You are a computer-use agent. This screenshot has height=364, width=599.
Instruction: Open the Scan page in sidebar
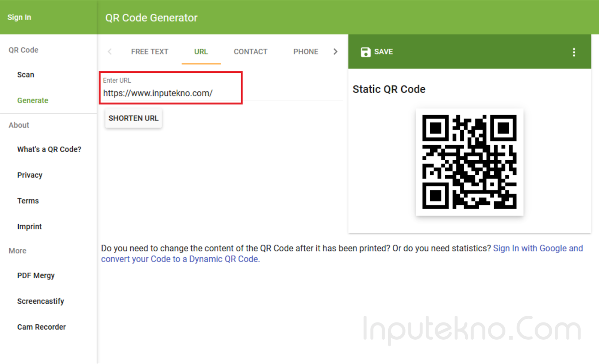pyautogui.click(x=25, y=75)
